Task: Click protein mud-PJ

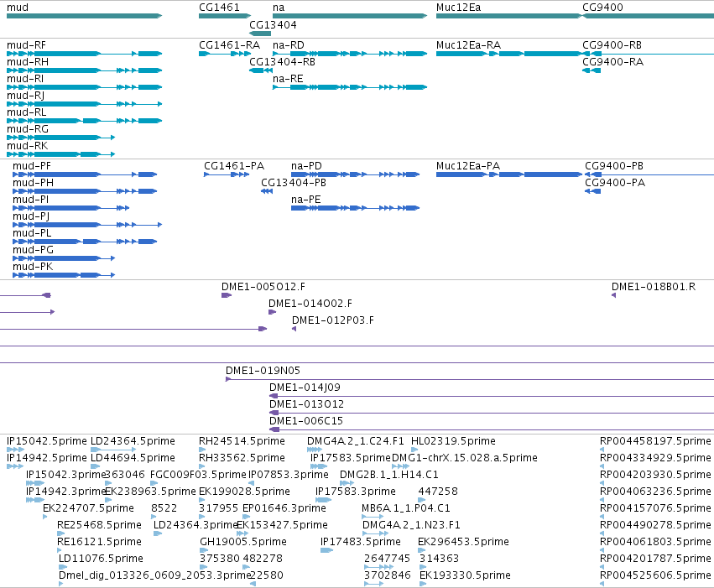Action: 87,225
